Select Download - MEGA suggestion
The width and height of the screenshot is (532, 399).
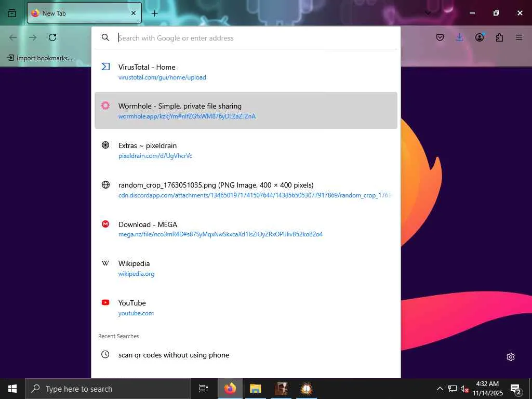pyautogui.click(x=246, y=229)
